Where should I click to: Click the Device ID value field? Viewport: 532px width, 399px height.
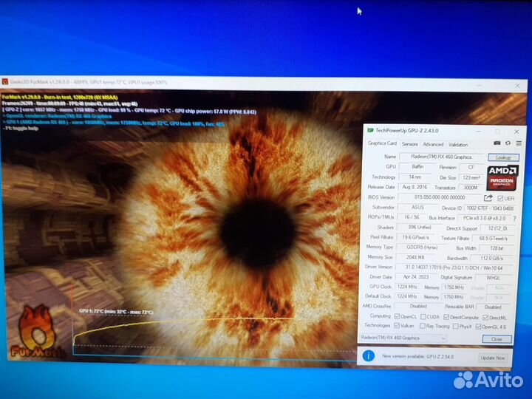click(x=490, y=208)
